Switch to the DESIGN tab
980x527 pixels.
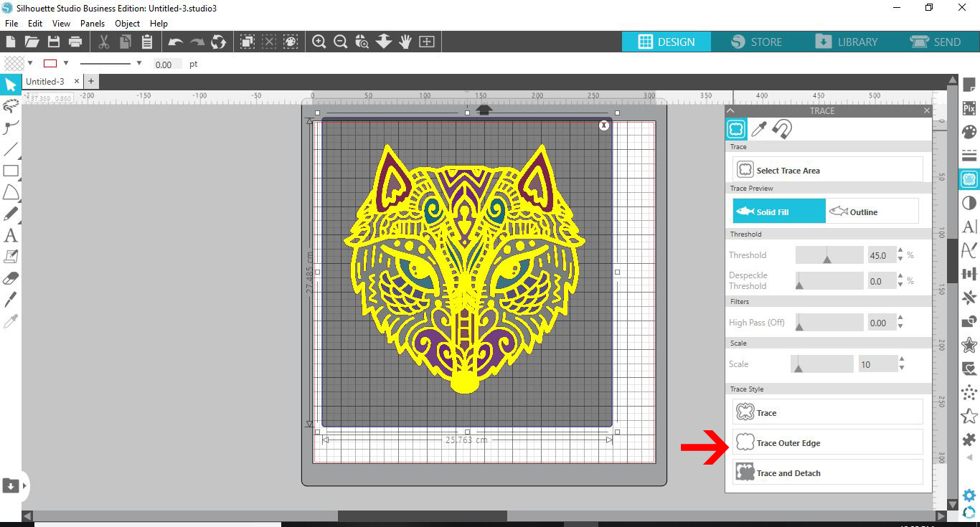[666, 42]
